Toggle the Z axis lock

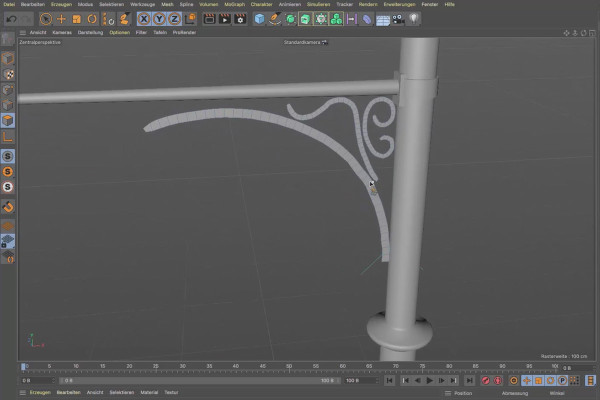(x=174, y=19)
